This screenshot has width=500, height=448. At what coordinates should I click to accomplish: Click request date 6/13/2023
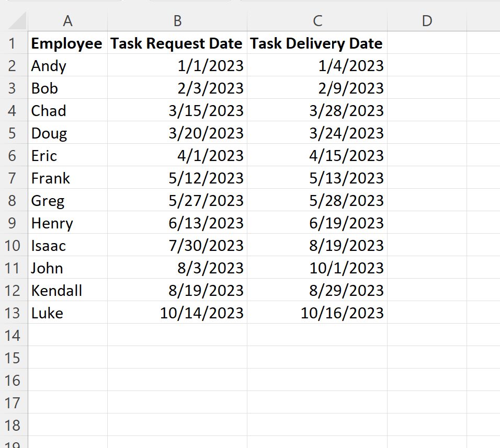tap(177, 223)
